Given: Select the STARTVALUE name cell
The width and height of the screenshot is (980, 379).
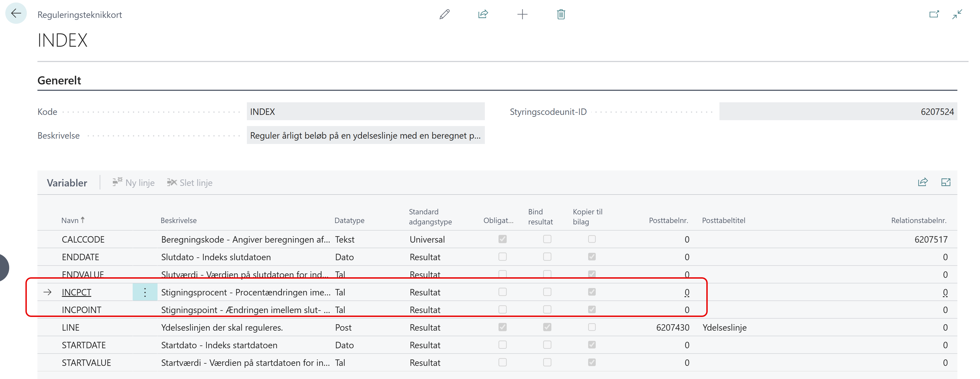Looking at the screenshot, I should (x=86, y=363).
